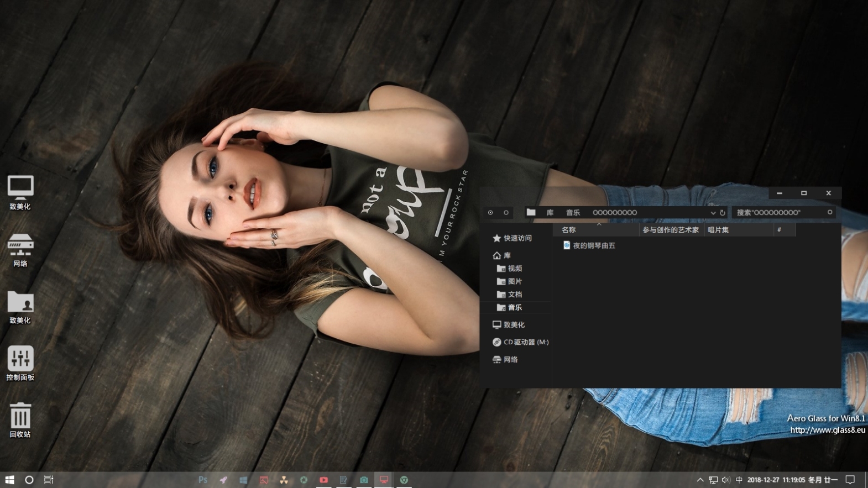Open Chrome from the taskbar
Screen dimensions: 868x488
[x=404, y=480]
